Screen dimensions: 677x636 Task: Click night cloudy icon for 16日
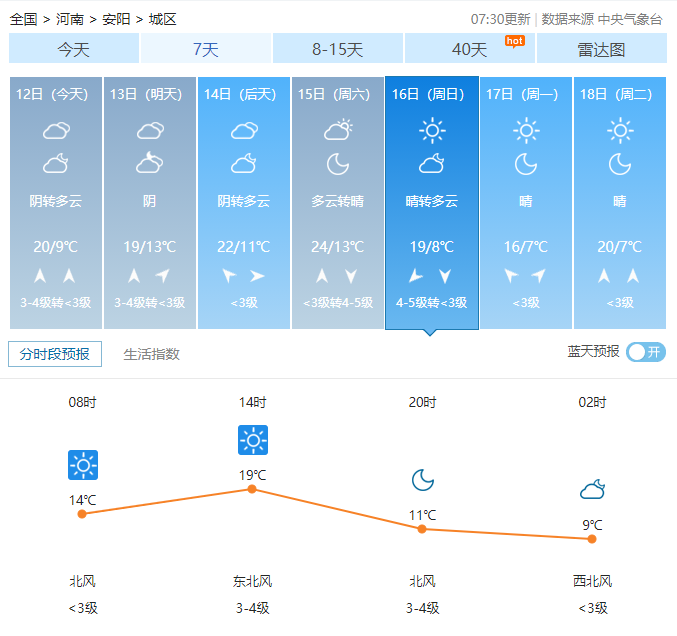[x=432, y=164]
